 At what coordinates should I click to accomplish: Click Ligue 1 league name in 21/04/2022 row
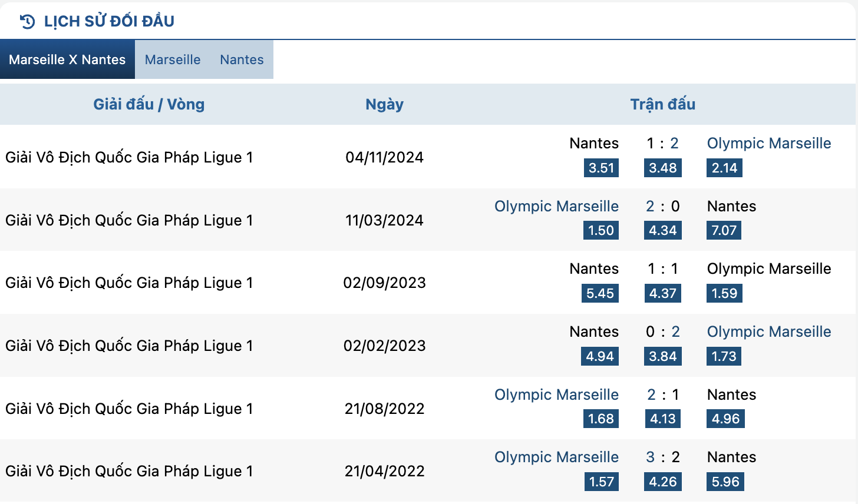pyautogui.click(x=129, y=471)
